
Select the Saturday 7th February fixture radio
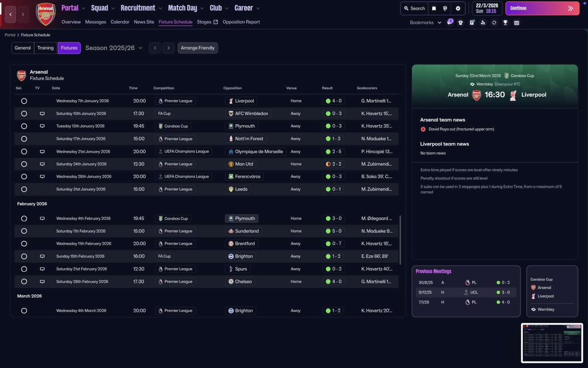24,231
